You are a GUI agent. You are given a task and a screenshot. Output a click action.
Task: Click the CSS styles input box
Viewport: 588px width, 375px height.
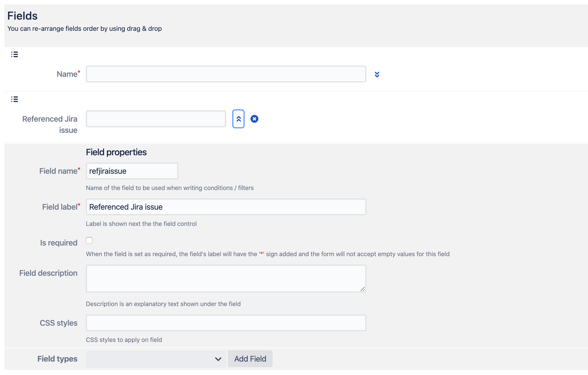(226, 323)
